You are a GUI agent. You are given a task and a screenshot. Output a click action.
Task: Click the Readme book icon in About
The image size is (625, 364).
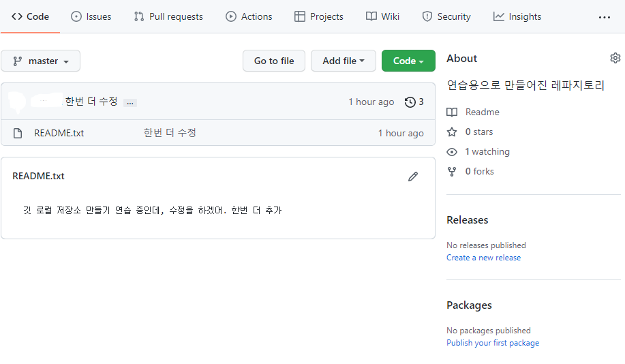pos(452,112)
